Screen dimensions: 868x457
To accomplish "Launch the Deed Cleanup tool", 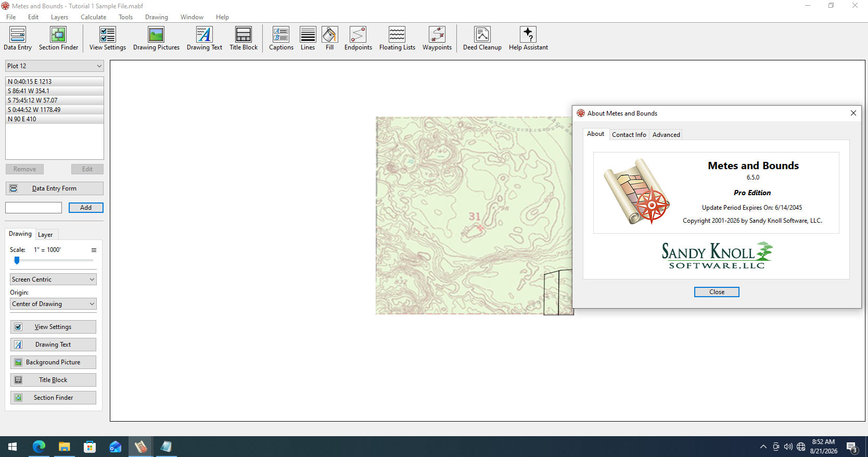I will point(482,39).
